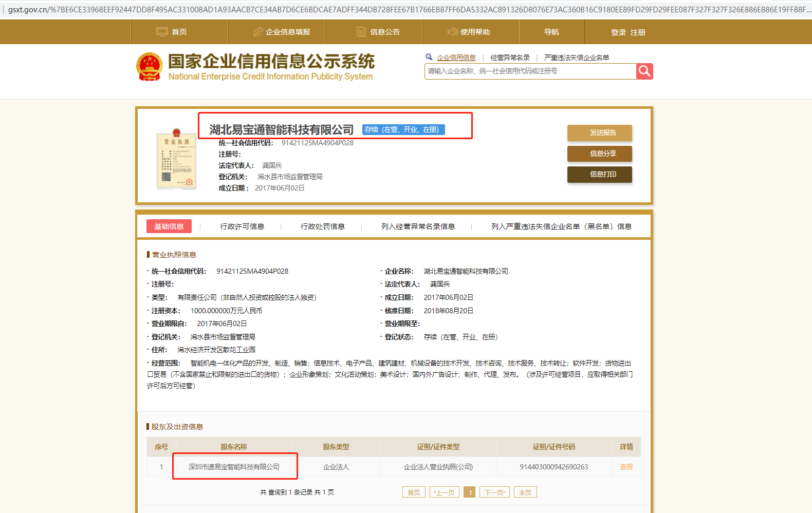
Task: Click the 股东名称 column header
Action: [x=234, y=447]
